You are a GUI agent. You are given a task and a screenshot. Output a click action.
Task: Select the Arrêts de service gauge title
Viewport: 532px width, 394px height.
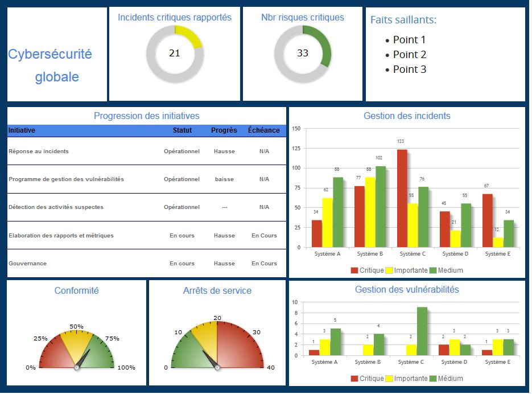pyautogui.click(x=217, y=290)
